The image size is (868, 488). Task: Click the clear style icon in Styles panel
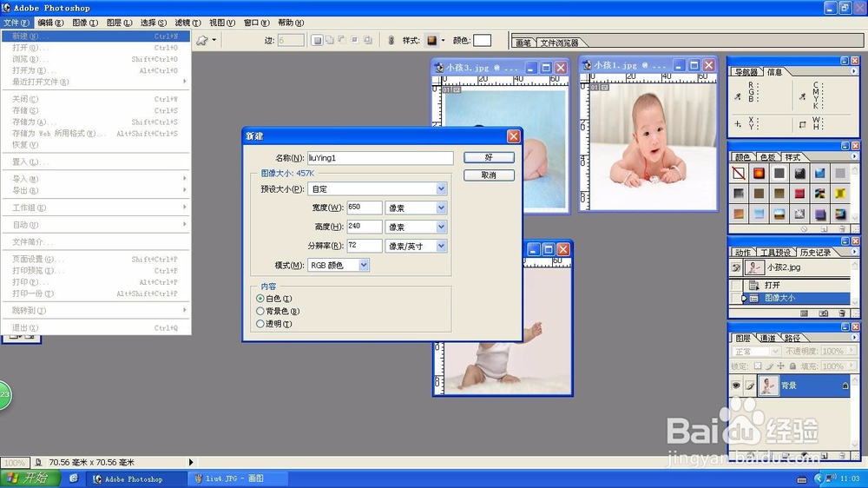[805, 228]
